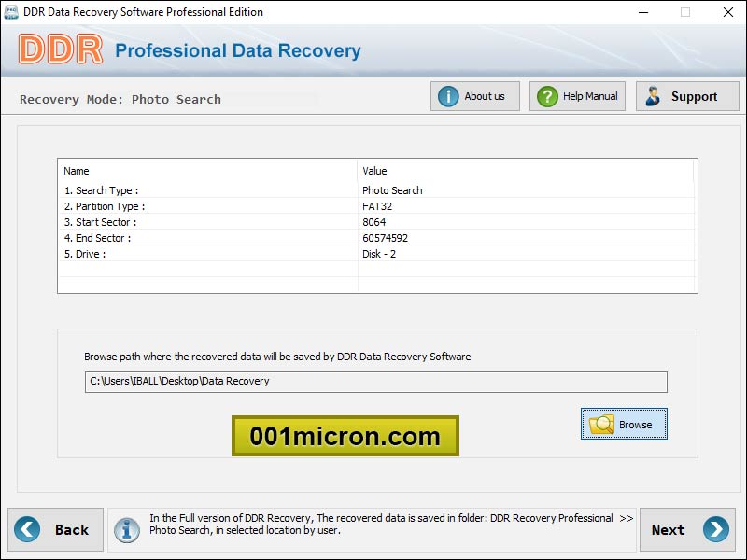
Task: Visit the 001micron.com banner link
Action: coord(345,437)
